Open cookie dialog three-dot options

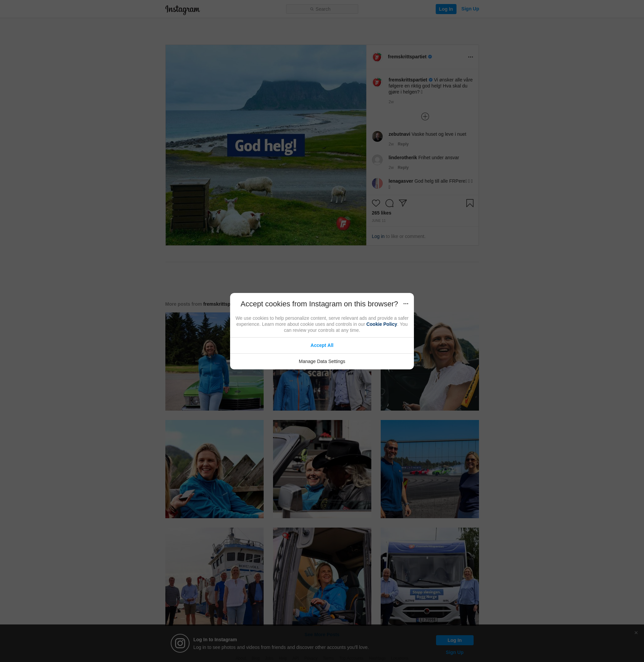(406, 304)
